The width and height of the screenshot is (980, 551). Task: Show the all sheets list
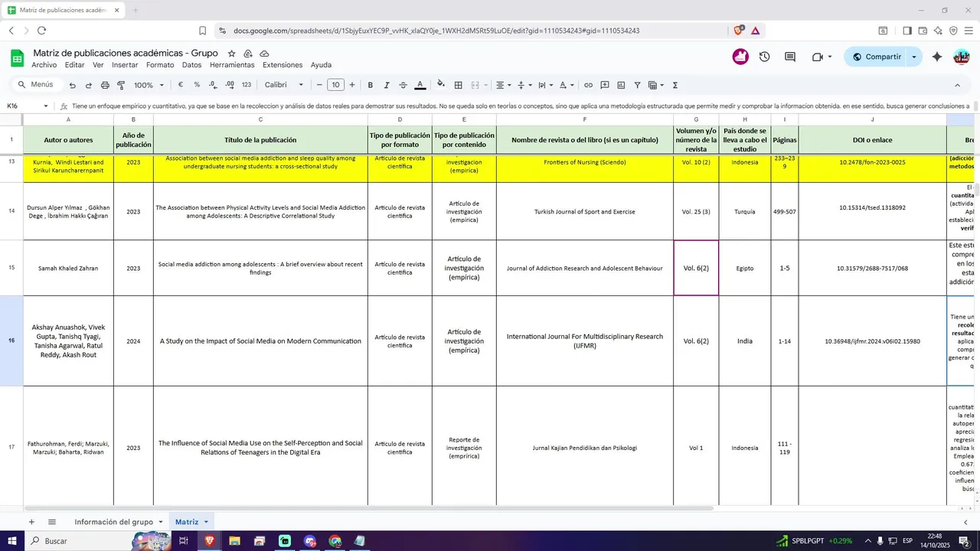(52, 522)
